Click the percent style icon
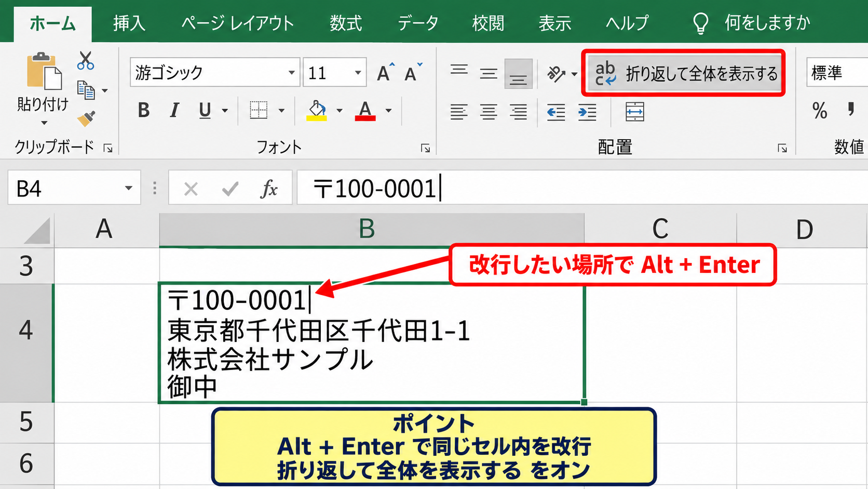The image size is (868, 489). pyautogui.click(x=820, y=111)
